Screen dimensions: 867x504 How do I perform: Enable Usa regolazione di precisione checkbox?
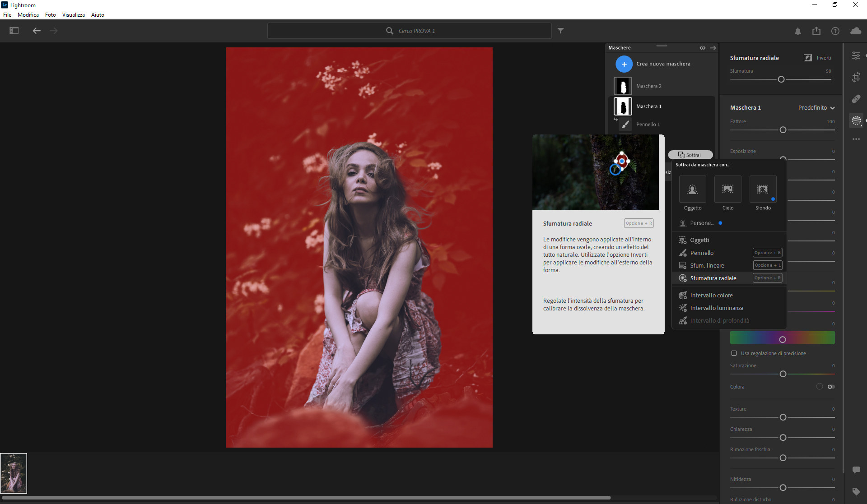[x=734, y=353]
